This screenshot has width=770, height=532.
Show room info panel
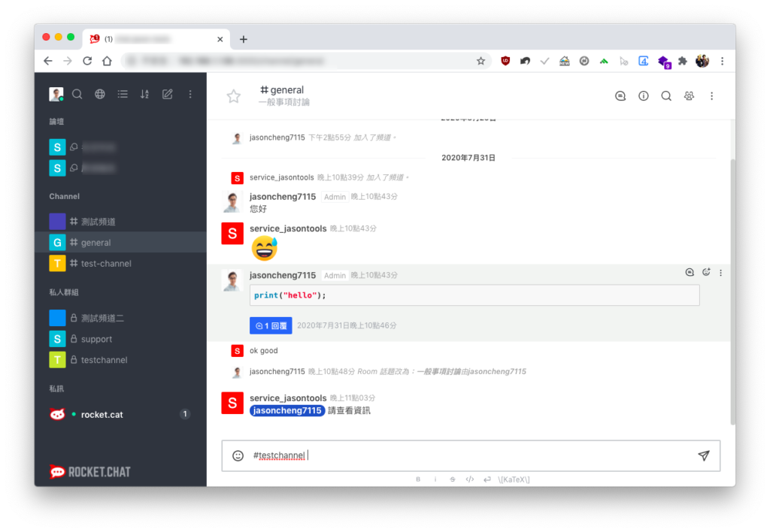click(x=644, y=95)
